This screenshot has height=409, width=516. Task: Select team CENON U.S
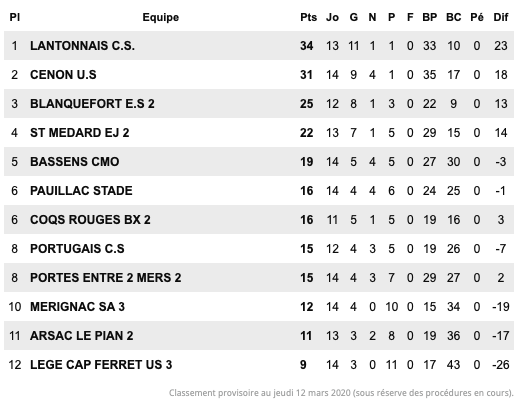coord(63,75)
